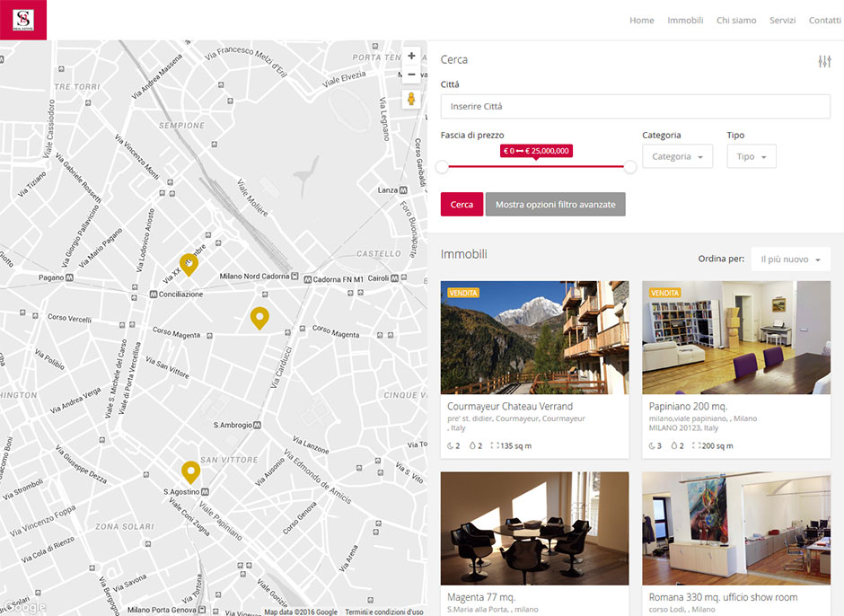Screen dimensions: 844x616
Task: Click the VENDITA badge on Courmayeur listing
Action: pyautogui.click(x=463, y=293)
